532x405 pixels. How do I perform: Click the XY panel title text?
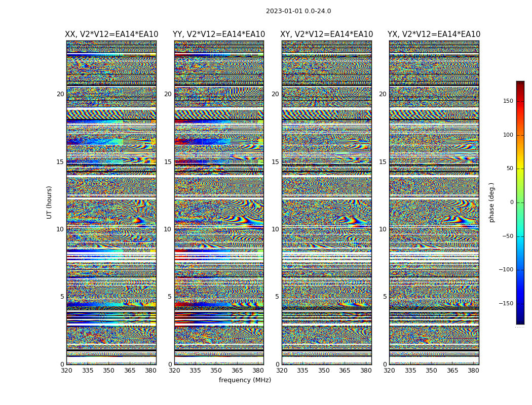tap(326, 34)
